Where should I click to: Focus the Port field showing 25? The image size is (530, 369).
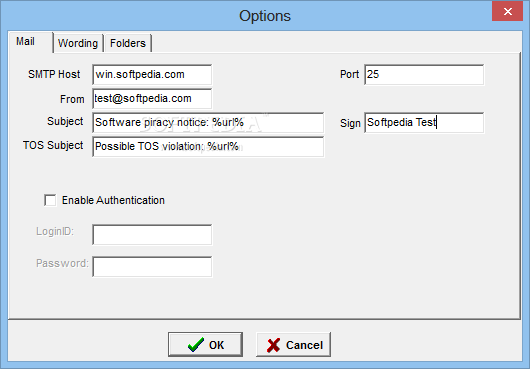424,75
